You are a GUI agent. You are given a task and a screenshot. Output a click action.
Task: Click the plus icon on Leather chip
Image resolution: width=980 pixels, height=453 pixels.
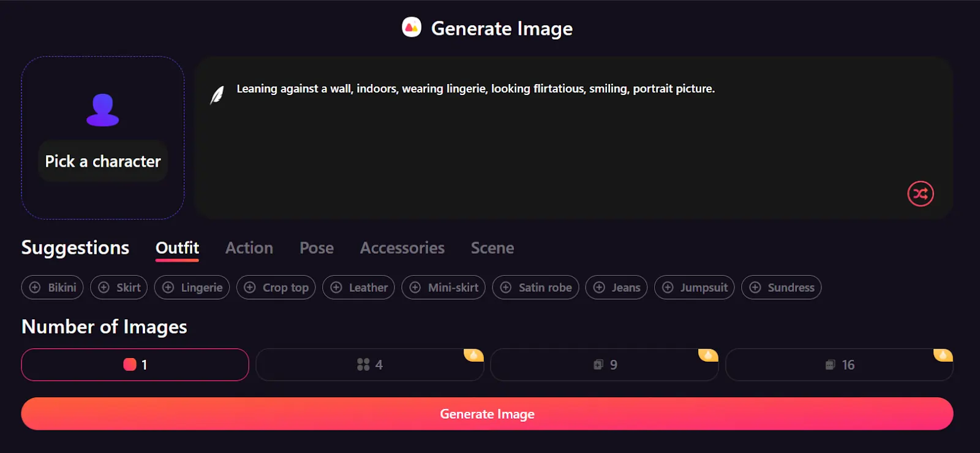click(336, 287)
